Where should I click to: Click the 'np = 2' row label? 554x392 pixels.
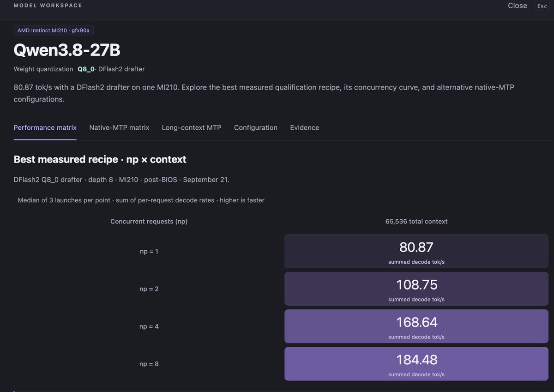coord(149,289)
